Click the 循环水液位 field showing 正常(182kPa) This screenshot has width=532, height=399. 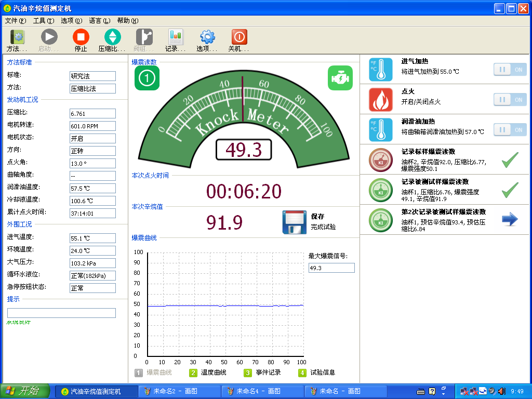(92, 275)
